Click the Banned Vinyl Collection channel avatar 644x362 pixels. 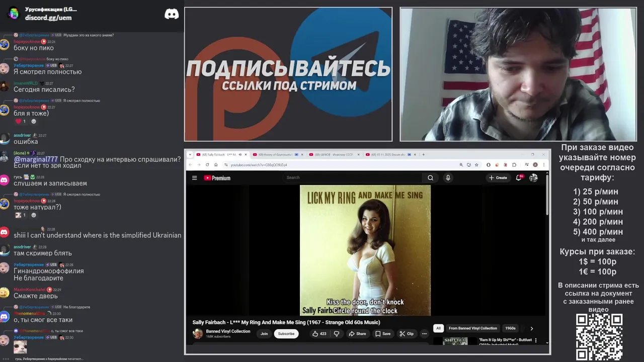198,333
